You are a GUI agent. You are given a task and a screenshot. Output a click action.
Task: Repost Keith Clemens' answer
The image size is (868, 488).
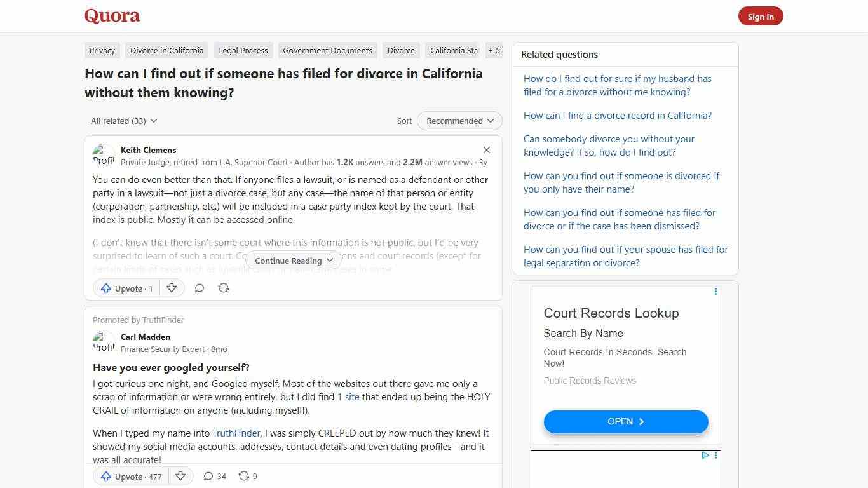pos(223,288)
